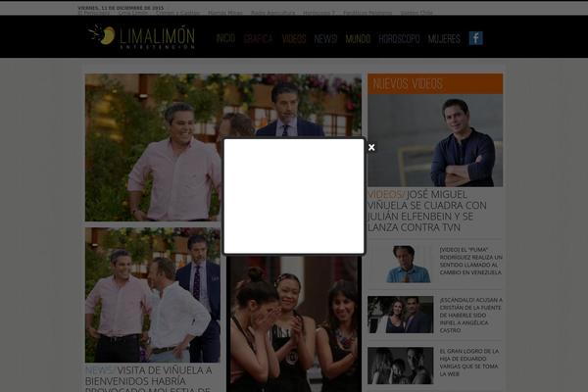588x392 pixels.
Task: Open the HORÓSCOPO menu item
Action: [399, 38]
